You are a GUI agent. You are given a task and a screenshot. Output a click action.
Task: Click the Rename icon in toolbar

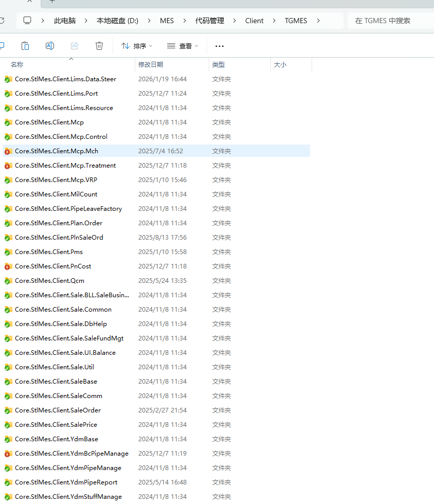tap(50, 46)
